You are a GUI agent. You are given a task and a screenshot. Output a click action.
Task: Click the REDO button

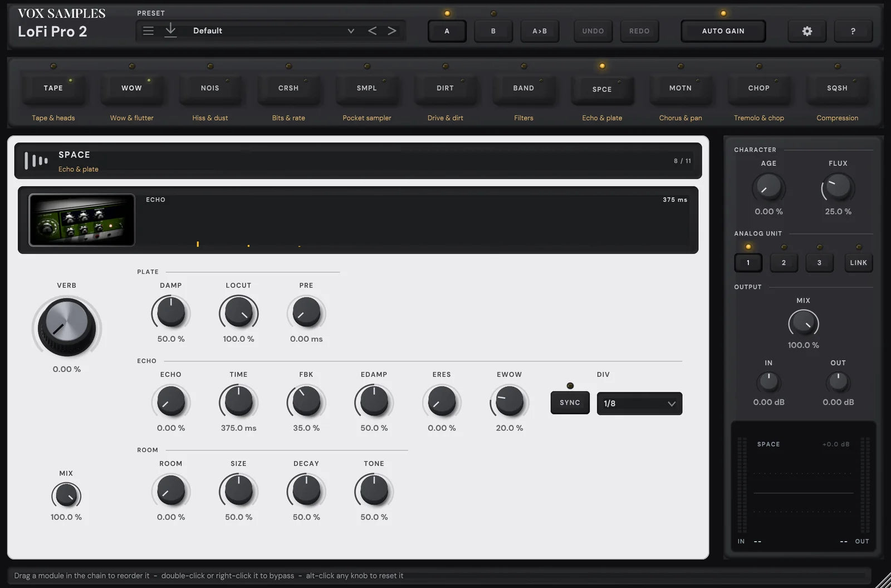[x=639, y=31]
